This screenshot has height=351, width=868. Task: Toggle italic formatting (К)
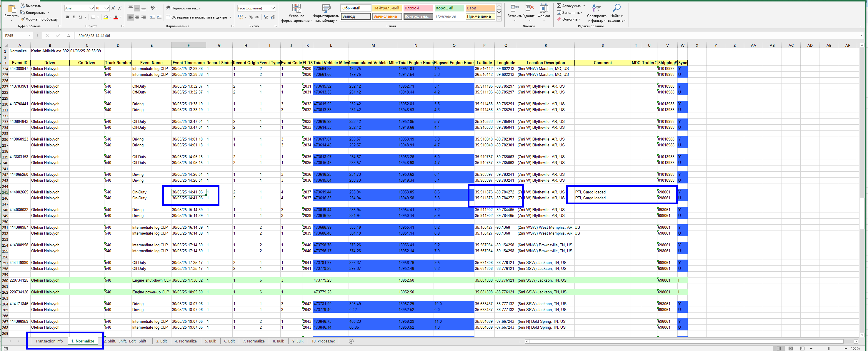coord(74,17)
